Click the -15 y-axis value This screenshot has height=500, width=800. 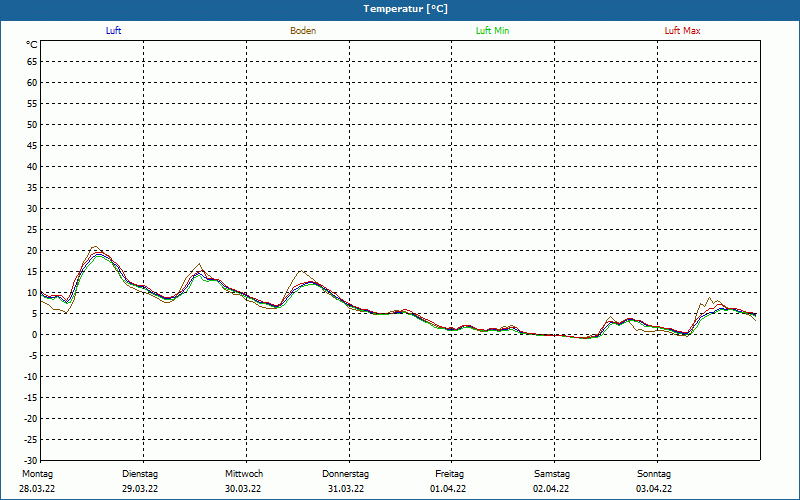31,397
